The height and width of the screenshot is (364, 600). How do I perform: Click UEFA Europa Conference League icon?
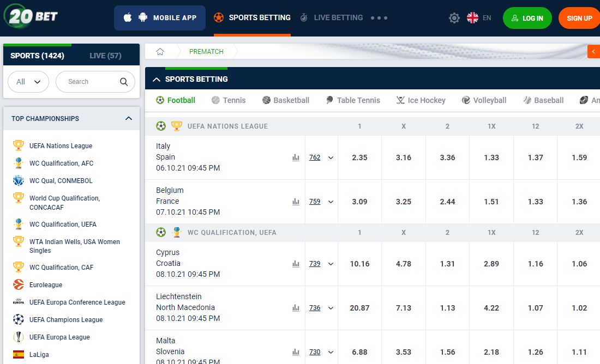click(x=19, y=302)
